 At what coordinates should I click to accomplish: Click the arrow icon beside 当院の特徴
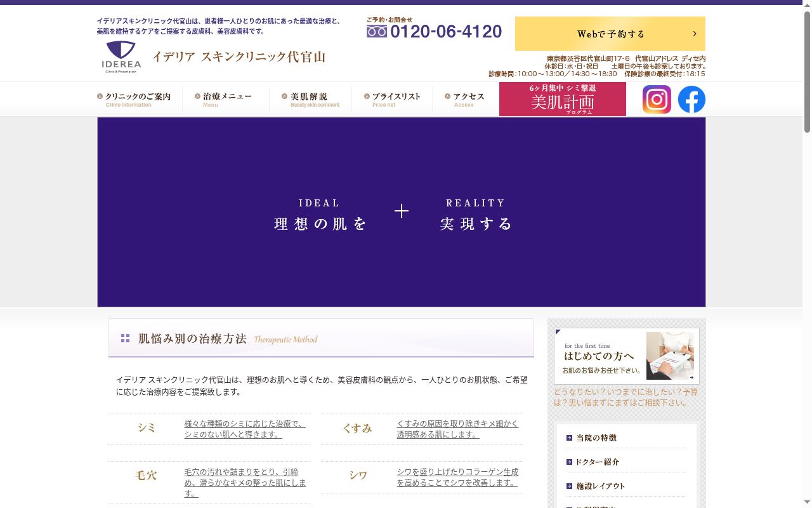[x=569, y=438]
